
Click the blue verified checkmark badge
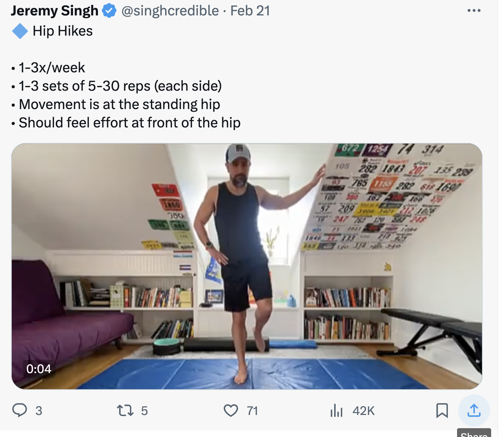(109, 11)
